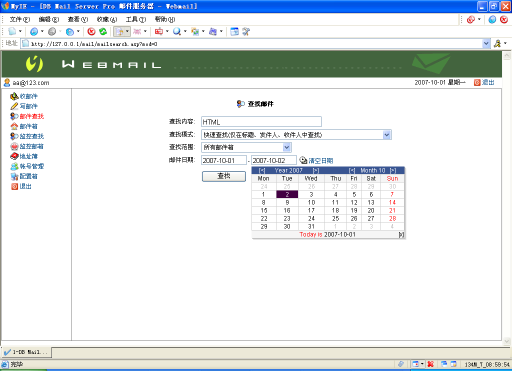Go to the previous month in the calendar
The image size is (512, 371).
352,170
